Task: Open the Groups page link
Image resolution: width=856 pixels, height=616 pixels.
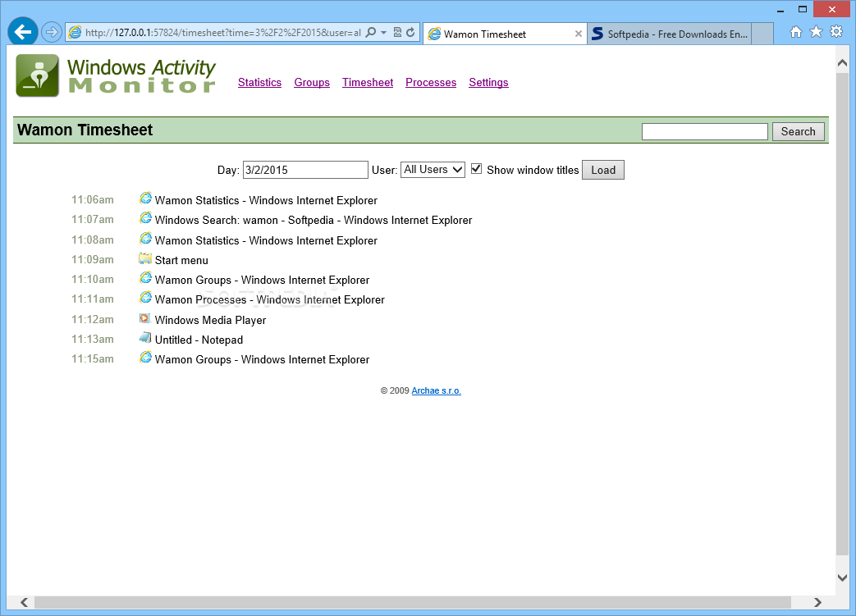Action: 312,82
